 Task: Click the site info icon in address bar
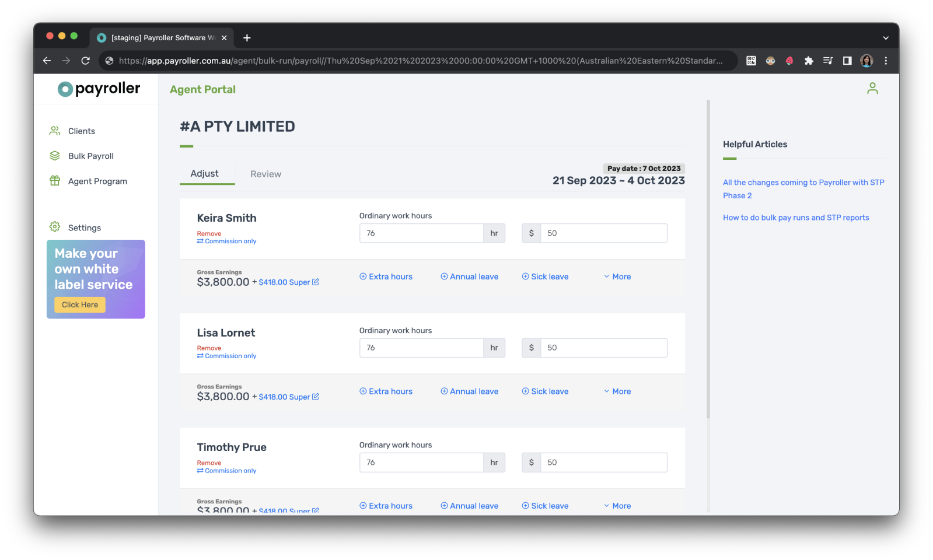tap(109, 61)
